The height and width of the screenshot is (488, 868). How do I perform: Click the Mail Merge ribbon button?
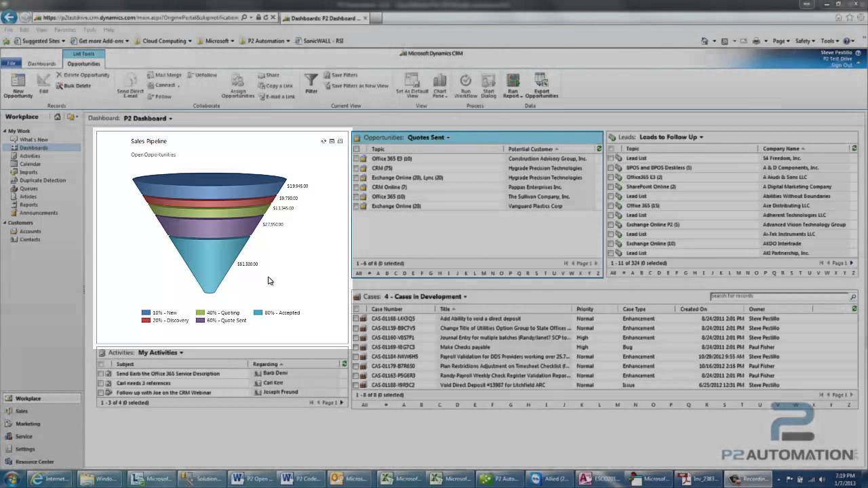tap(163, 75)
